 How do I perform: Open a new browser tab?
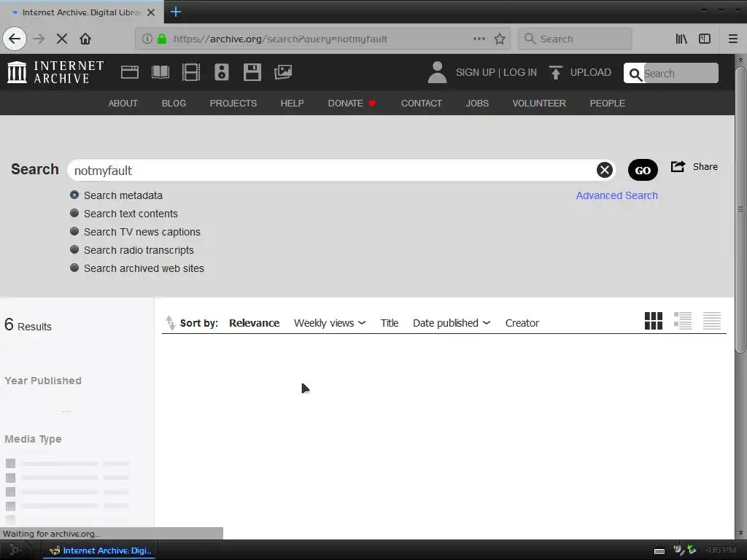click(x=175, y=12)
